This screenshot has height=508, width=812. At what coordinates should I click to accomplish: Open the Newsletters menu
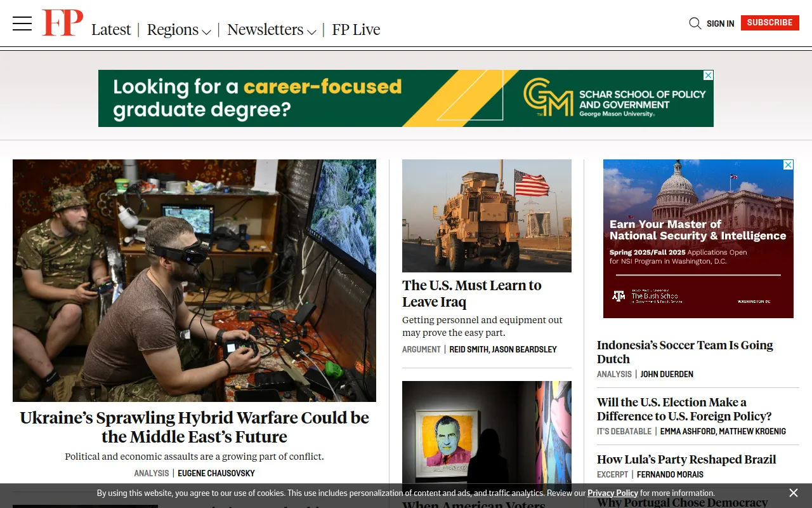click(265, 30)
